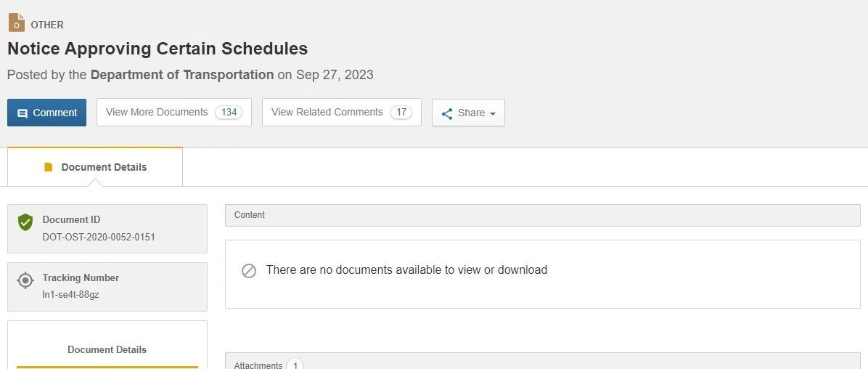Click the Content section header

pos(542,215)
